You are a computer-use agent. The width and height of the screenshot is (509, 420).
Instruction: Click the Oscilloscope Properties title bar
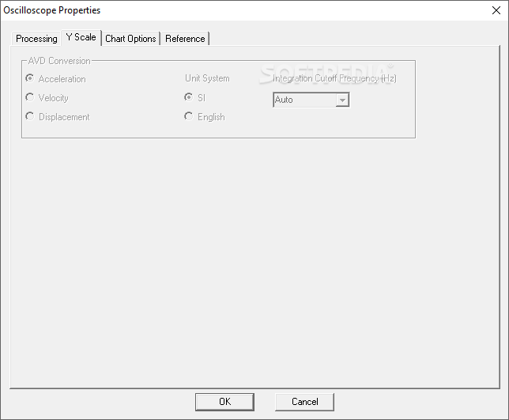coord(243,10)
